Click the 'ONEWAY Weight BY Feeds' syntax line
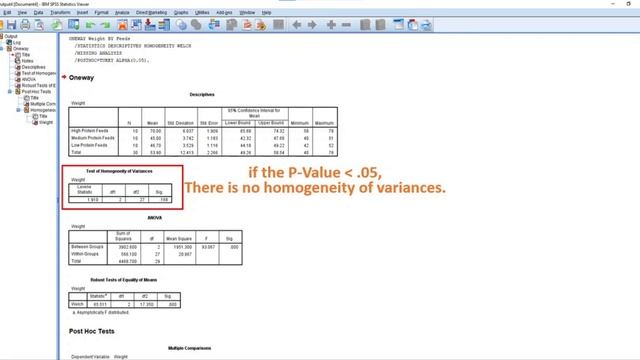 coord(100,39)
